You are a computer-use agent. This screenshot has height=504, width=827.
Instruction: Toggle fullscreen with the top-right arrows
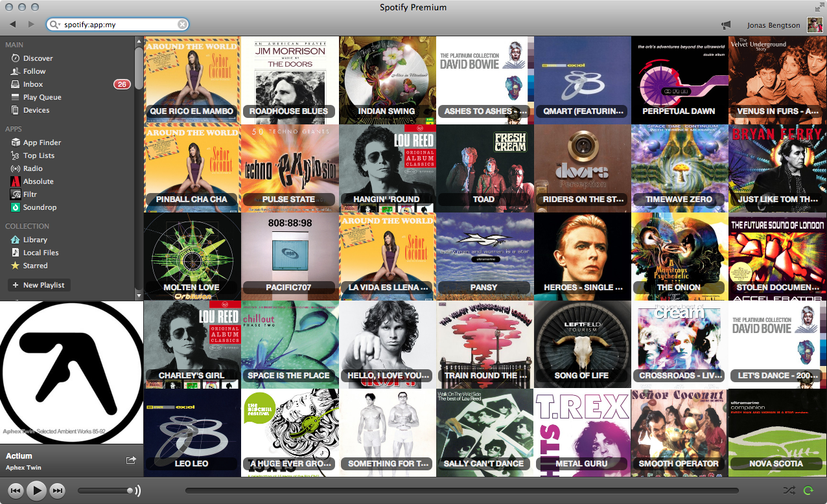[x=819, y=7]
